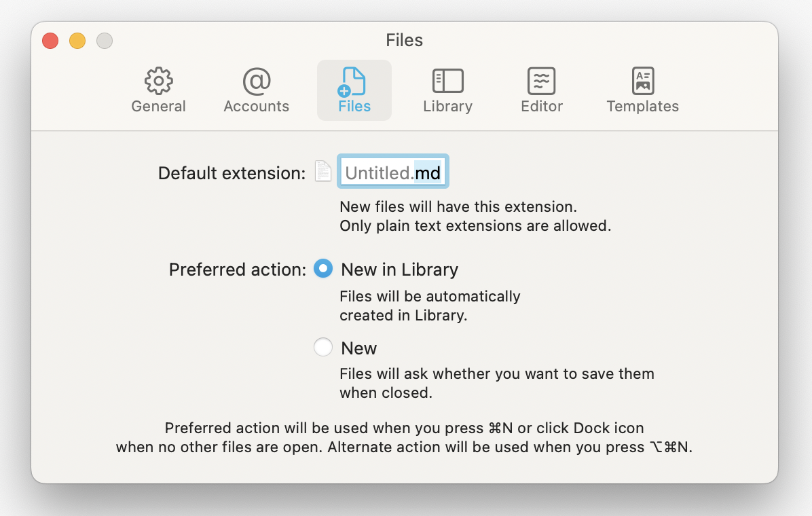Click the Editor wavy-lines icon
Viewport: 812px width, 516px height.
pyautogui.click(x=542, y=81)
